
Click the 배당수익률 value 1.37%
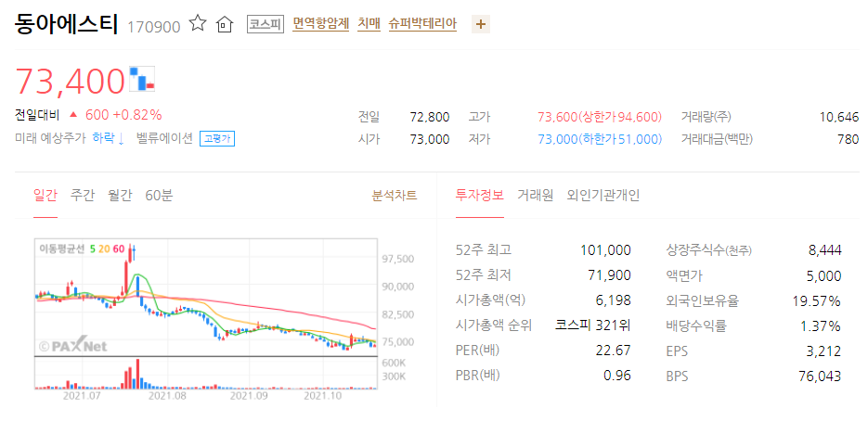[x=821, y=325]
